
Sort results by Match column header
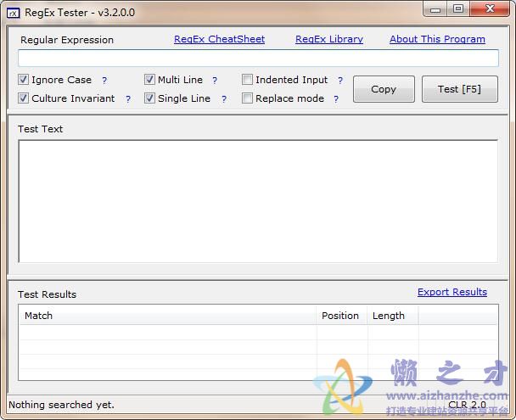[x=168, y=316]
